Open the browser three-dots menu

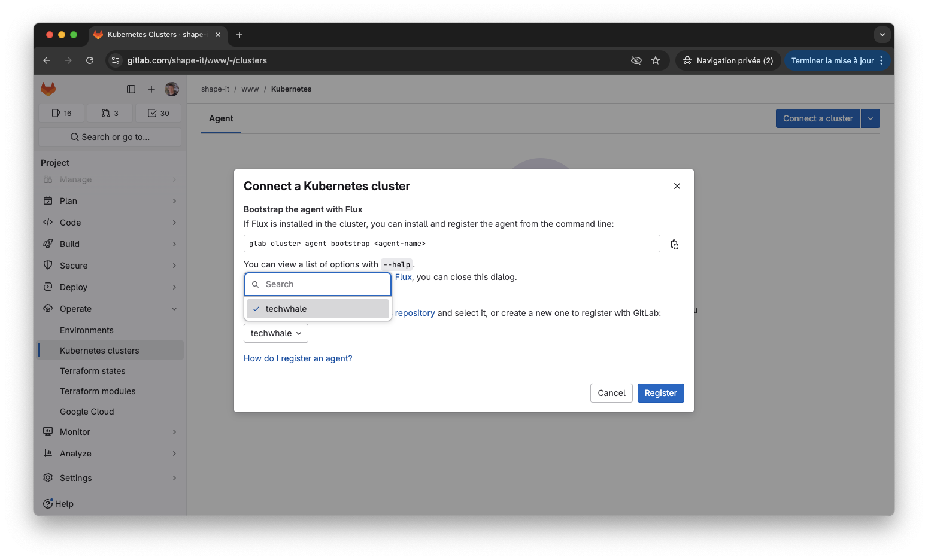tap(881, 60)
